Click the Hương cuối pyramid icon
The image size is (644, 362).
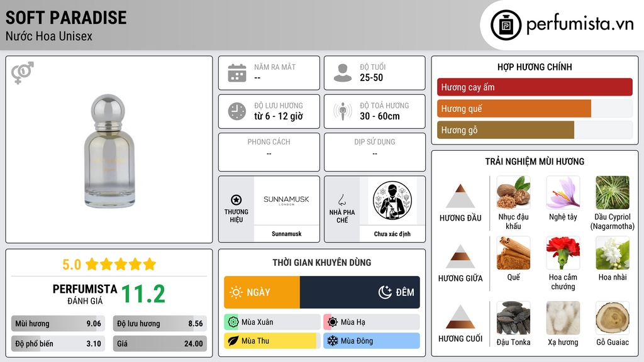(460, 317)
